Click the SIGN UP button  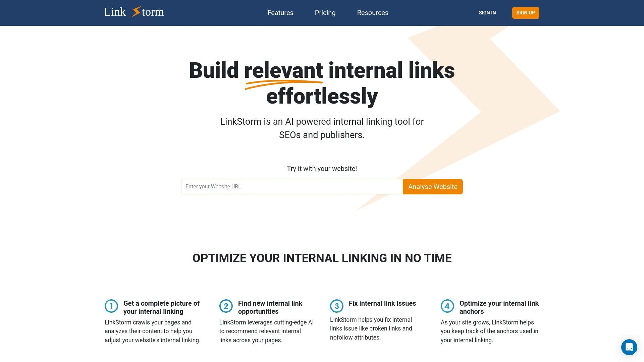tap(525, 13)
